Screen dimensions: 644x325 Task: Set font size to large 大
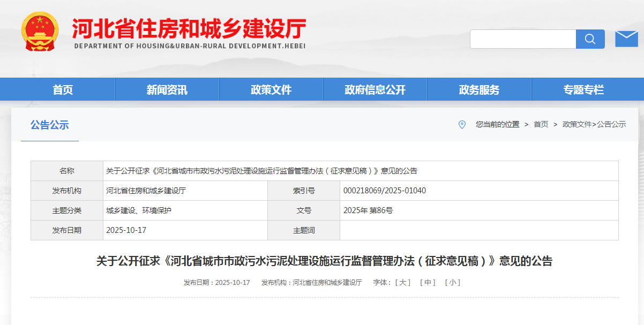(x=402, y=282)
